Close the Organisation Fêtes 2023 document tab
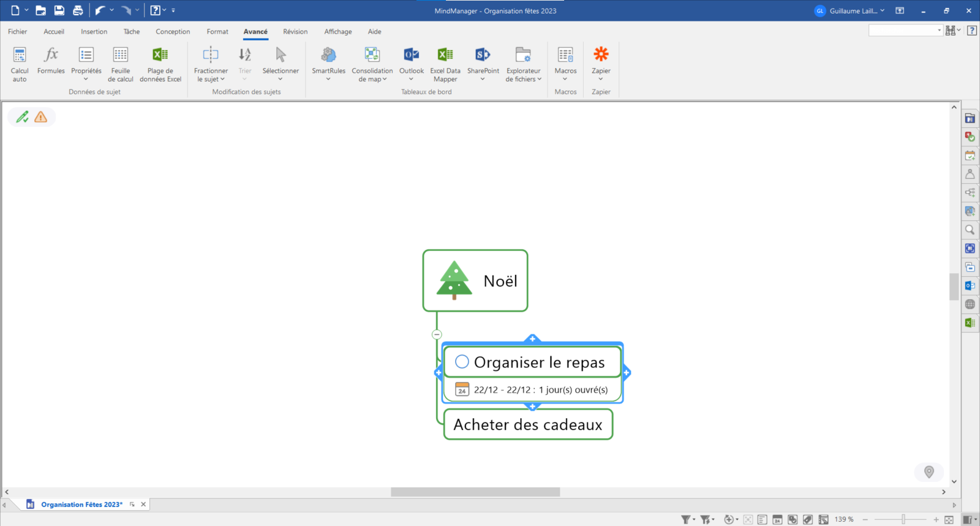This screenshot has width=980, height=526. click(x=143, y=505)
